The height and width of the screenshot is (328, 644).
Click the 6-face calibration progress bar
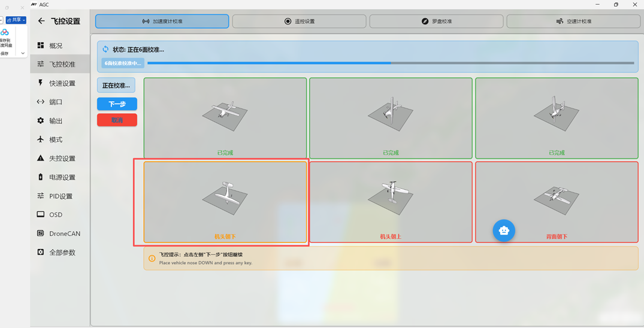390,63
